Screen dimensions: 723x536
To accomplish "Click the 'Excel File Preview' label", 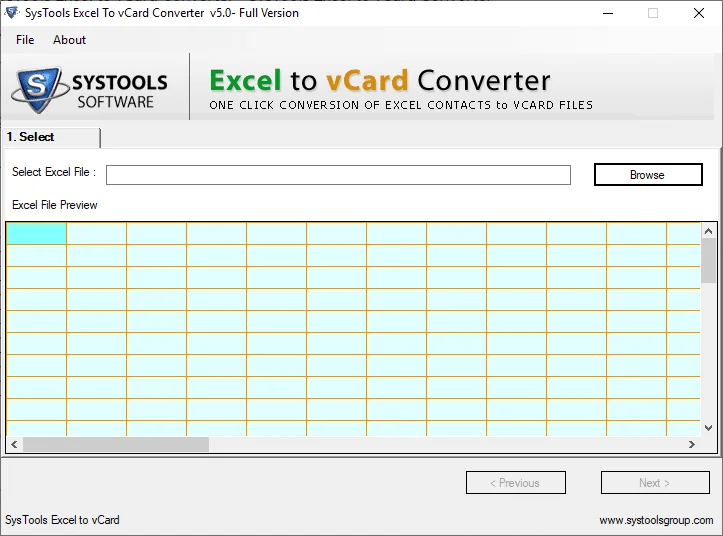I will coord(55,205).
